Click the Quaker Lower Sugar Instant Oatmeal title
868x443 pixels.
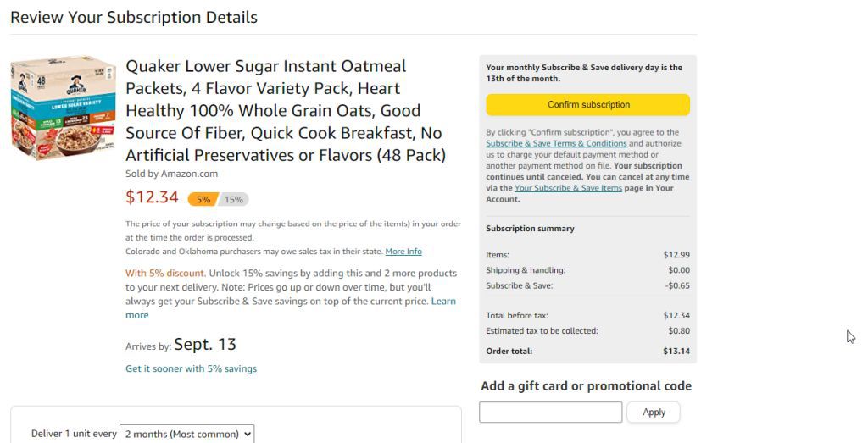pyautogui.click(x=286, y=111)
